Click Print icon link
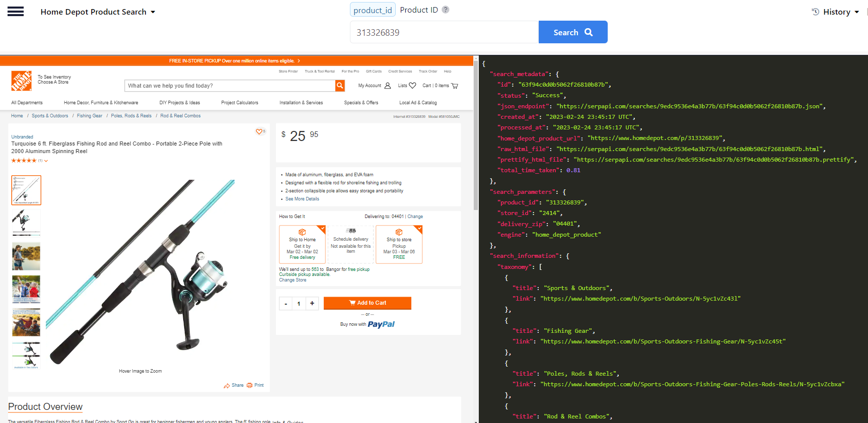Viewport: 868px width, 423px height. 255,385
